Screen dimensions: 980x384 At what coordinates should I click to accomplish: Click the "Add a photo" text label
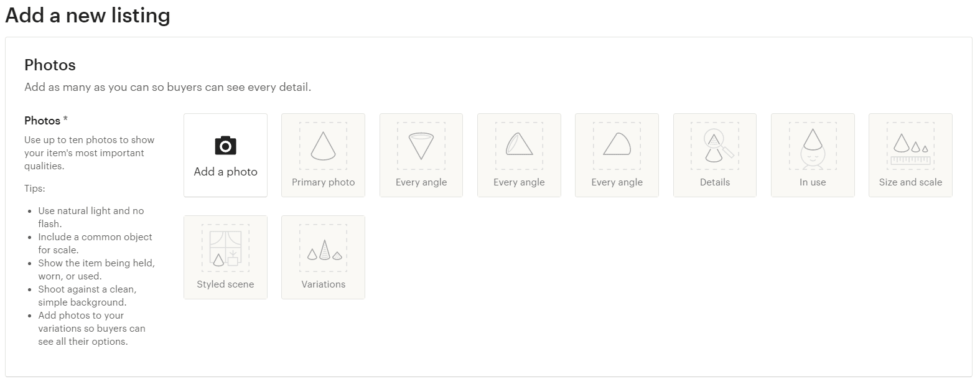point(225,172)
